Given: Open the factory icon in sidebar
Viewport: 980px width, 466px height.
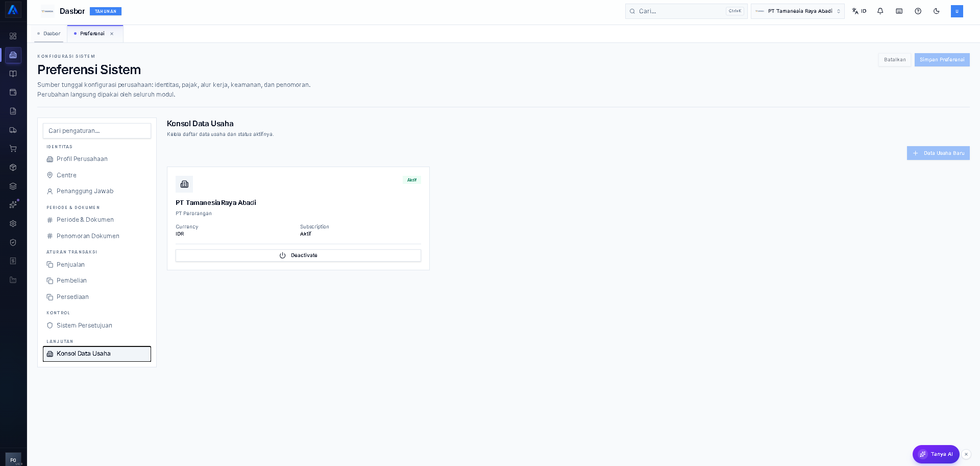Looking at the screenshot, I should coord(13,280).
